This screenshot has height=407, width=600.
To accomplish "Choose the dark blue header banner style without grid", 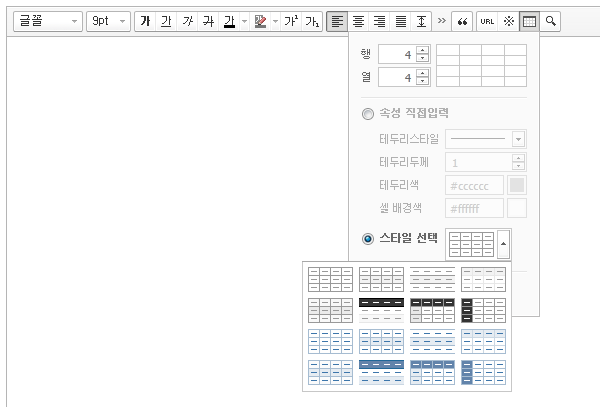I will (x=382, y=373).
